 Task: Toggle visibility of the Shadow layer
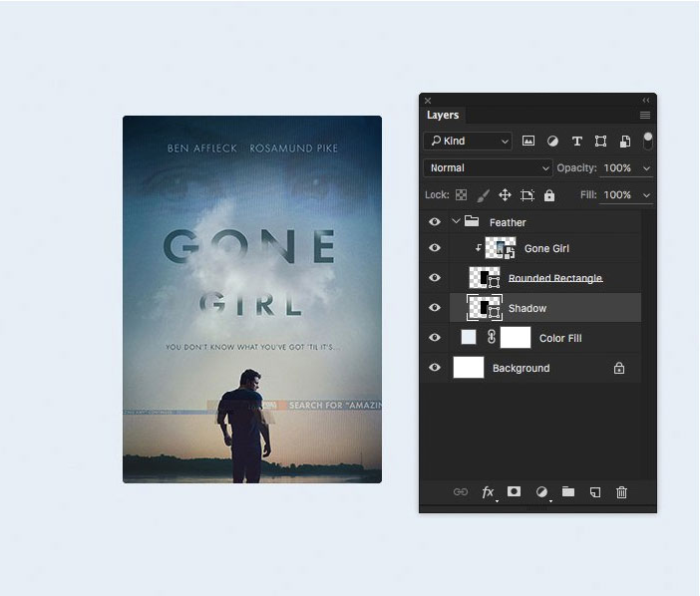(x=435, y=308)
